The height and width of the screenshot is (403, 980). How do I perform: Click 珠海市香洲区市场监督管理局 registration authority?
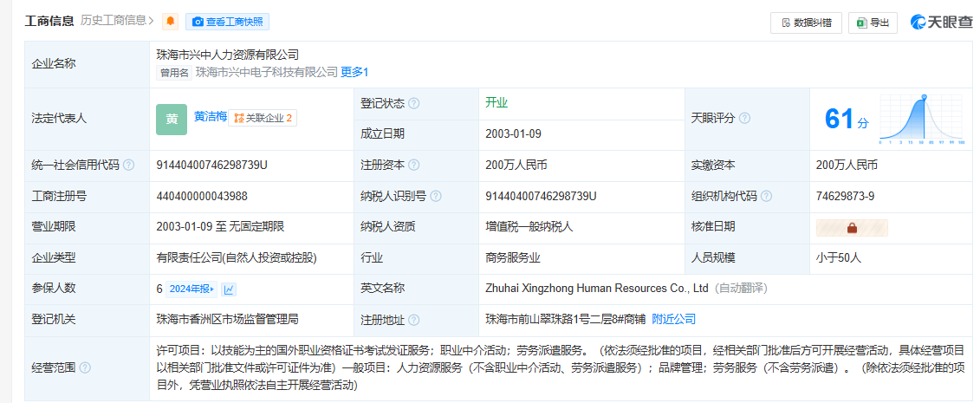pos(228,319)
